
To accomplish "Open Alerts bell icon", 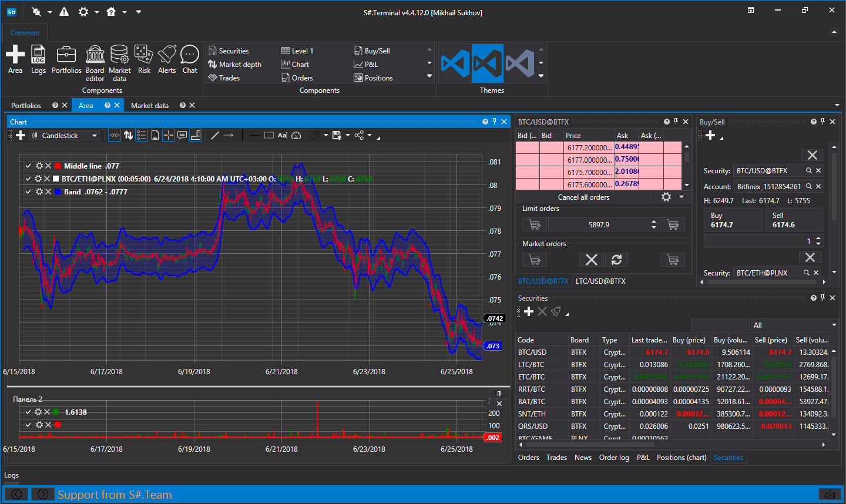I will (167, 59).
